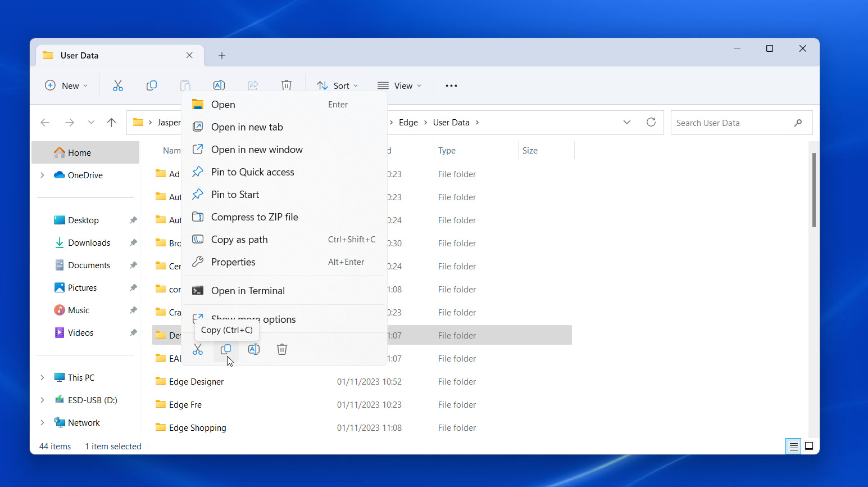
Task: Expand the This PC tree node
Action: (42, 378)
